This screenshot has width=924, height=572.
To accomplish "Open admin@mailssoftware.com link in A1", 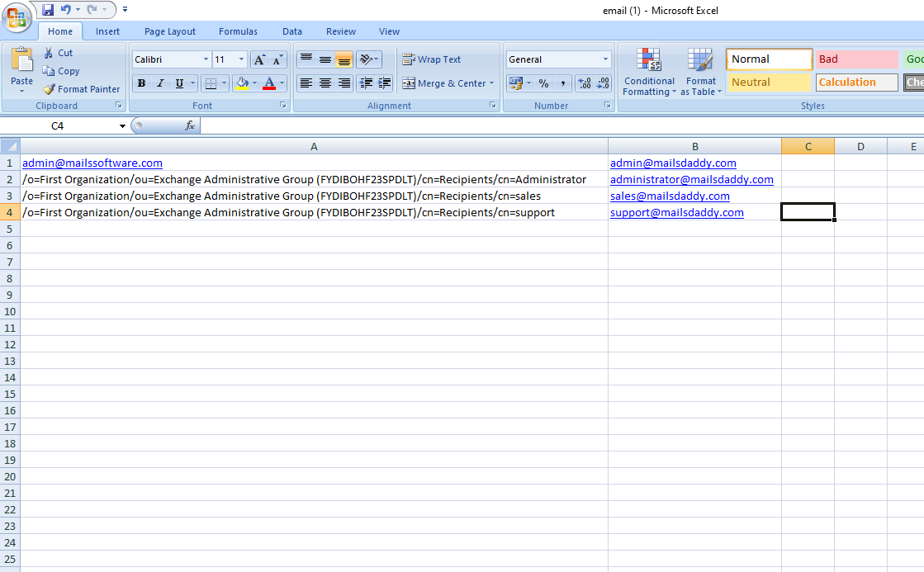I will coord(92,163).
